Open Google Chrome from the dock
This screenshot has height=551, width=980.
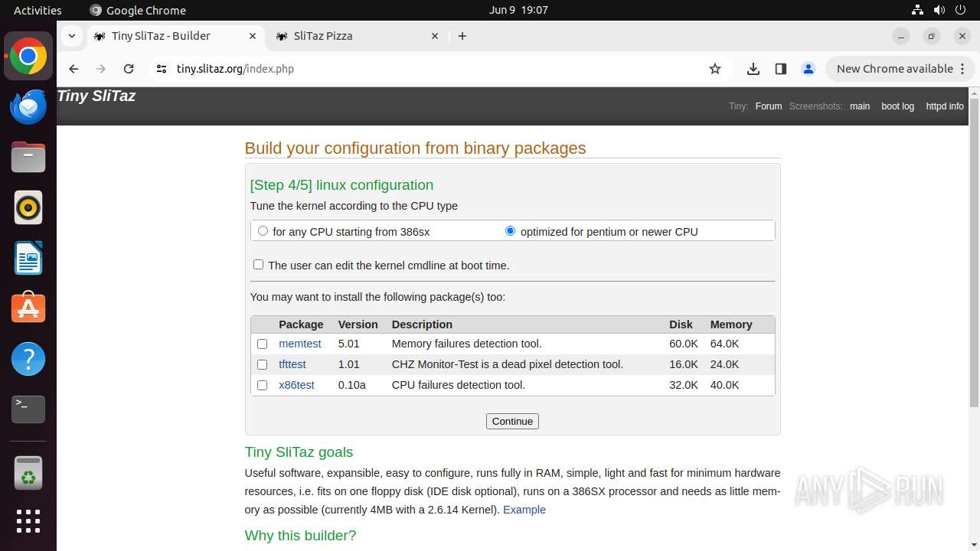[28, 57]
